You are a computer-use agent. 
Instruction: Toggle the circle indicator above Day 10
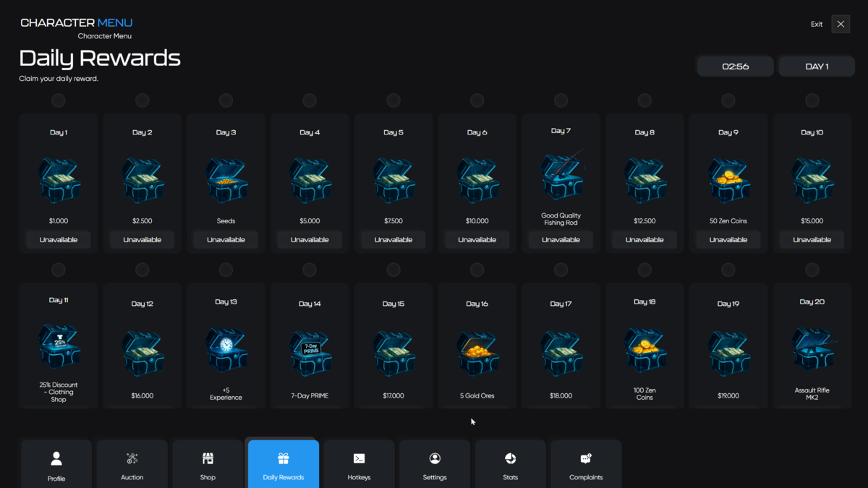click(812, 100)
